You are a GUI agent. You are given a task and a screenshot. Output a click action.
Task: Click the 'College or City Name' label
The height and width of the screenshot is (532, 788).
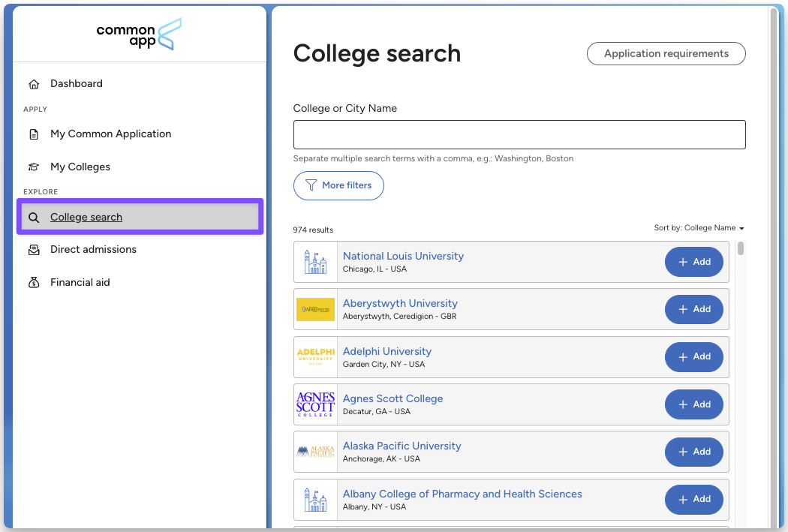(344, 109)
